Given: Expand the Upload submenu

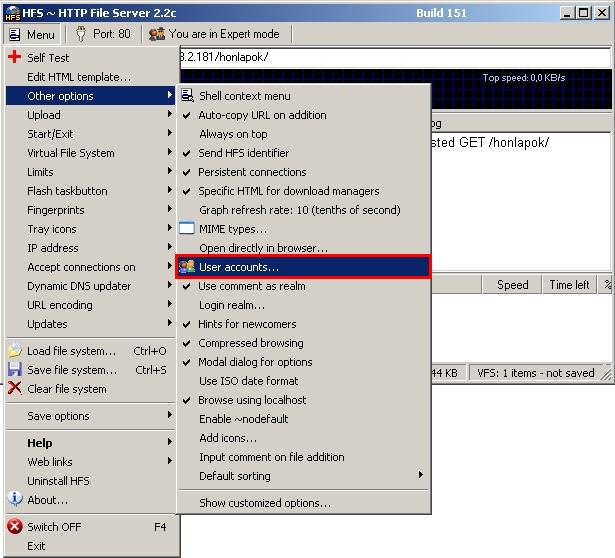Looking at the screenshot, I should click(90, 115).
